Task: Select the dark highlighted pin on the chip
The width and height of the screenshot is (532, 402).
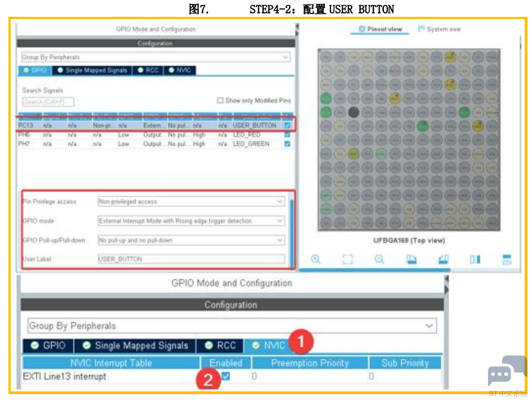Action: coord(354,112)
